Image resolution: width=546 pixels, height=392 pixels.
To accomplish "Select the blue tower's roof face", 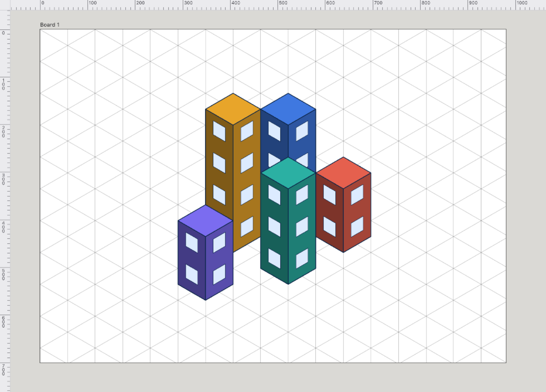I will click(288, 109).
